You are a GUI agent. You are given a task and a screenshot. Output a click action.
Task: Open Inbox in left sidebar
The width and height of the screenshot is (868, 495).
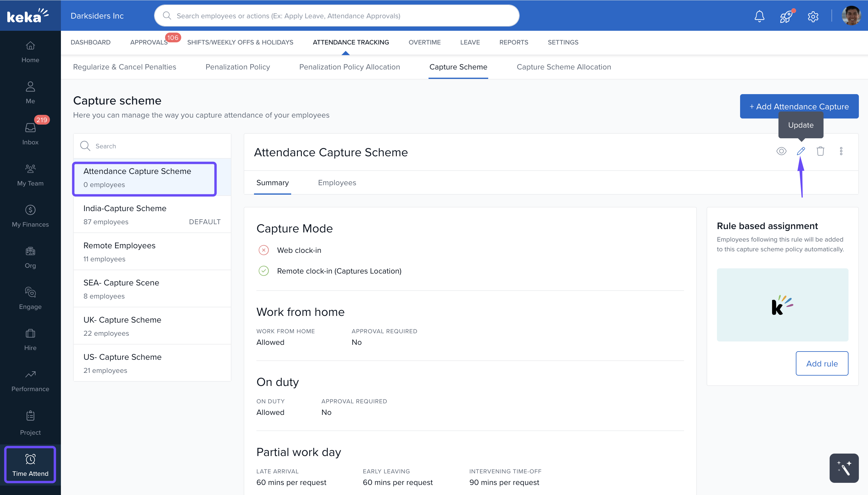pyautogui.click(x=30, y=134)
